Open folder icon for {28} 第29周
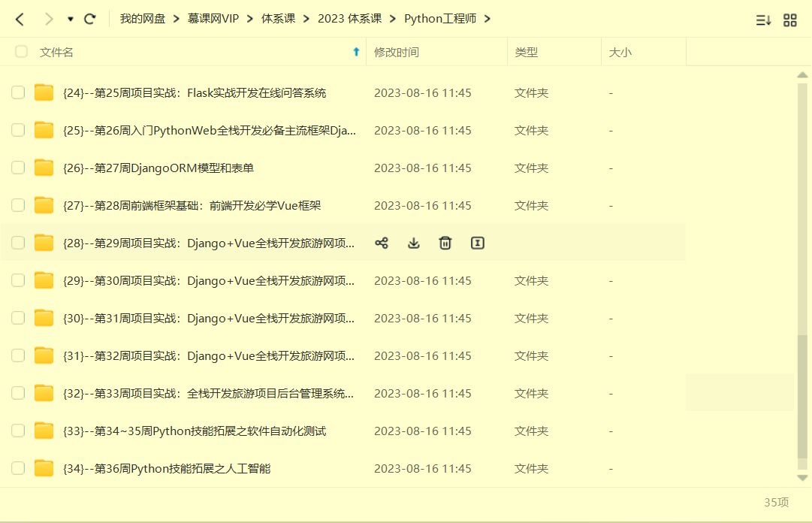This screenshot has width=812, height=523. tap(44, 243)
